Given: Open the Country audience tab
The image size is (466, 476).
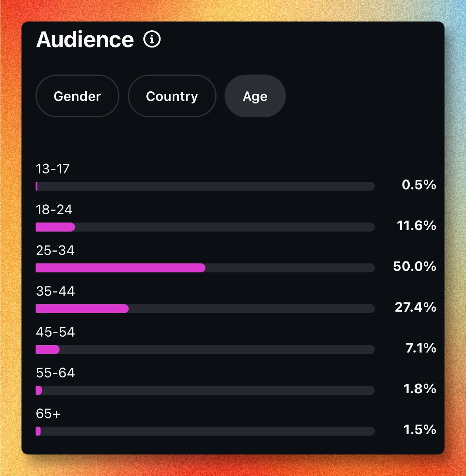Looking at the screenshot, I should point(172,96).
